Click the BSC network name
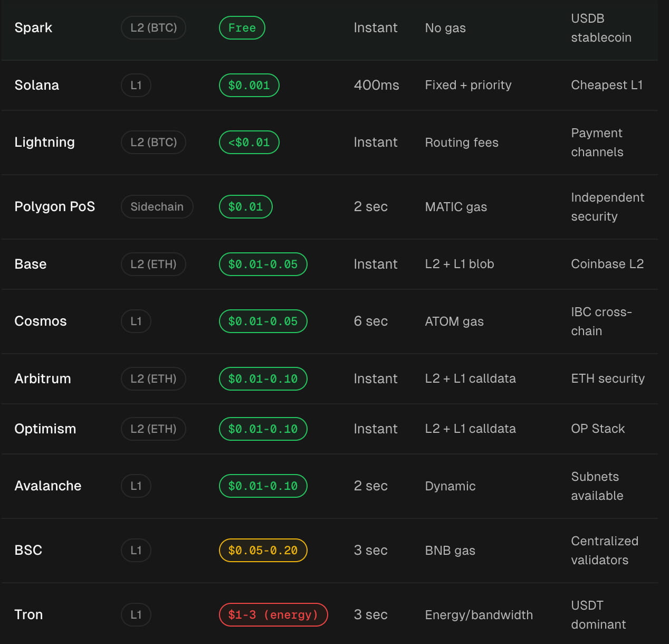 tap(28, 550)
